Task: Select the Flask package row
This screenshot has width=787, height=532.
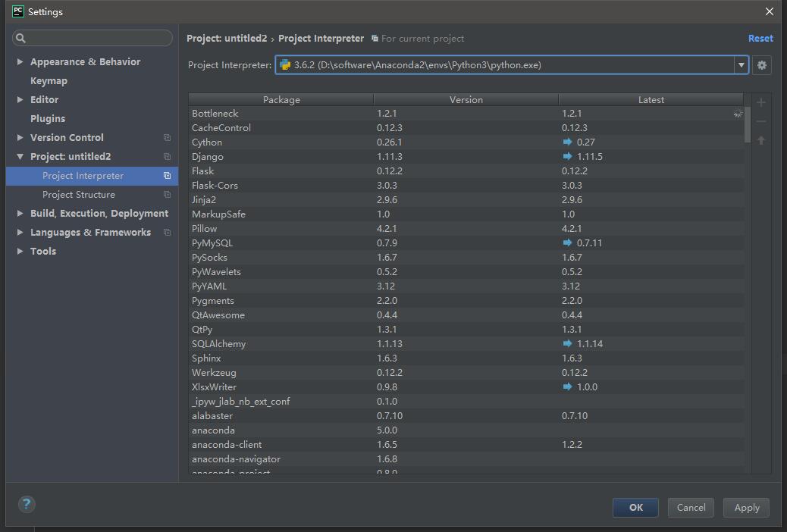Action: (466, 171)
